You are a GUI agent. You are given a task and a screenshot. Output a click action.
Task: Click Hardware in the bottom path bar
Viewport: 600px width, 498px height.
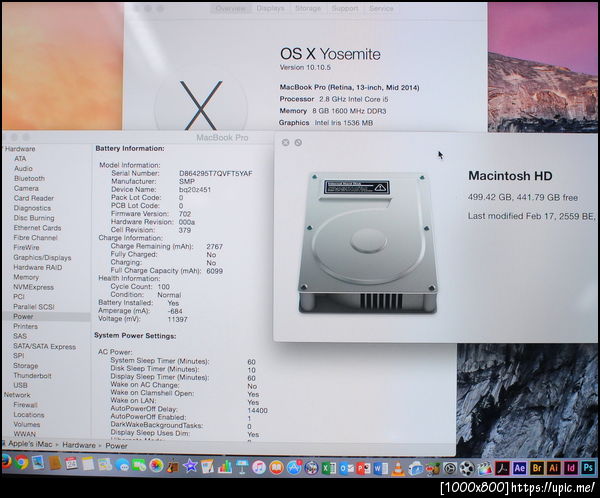[79, 445]
